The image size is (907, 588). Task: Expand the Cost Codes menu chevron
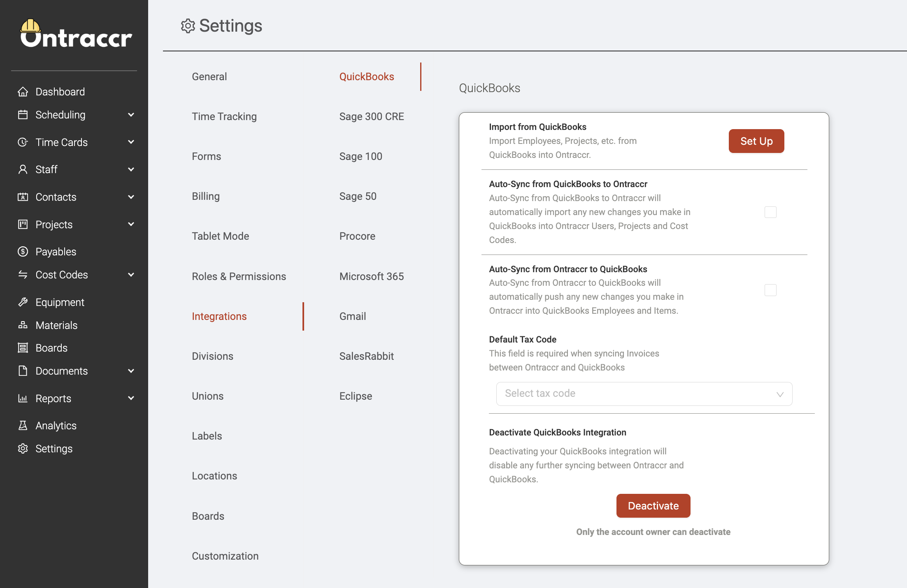coord(131,275)
